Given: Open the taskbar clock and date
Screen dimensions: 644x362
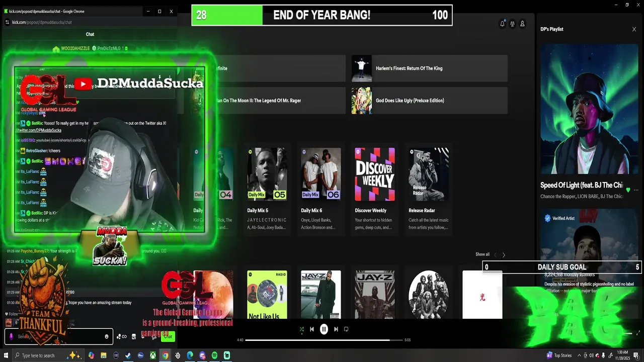Looking at the screenshot, I should (x=622, y=355).
